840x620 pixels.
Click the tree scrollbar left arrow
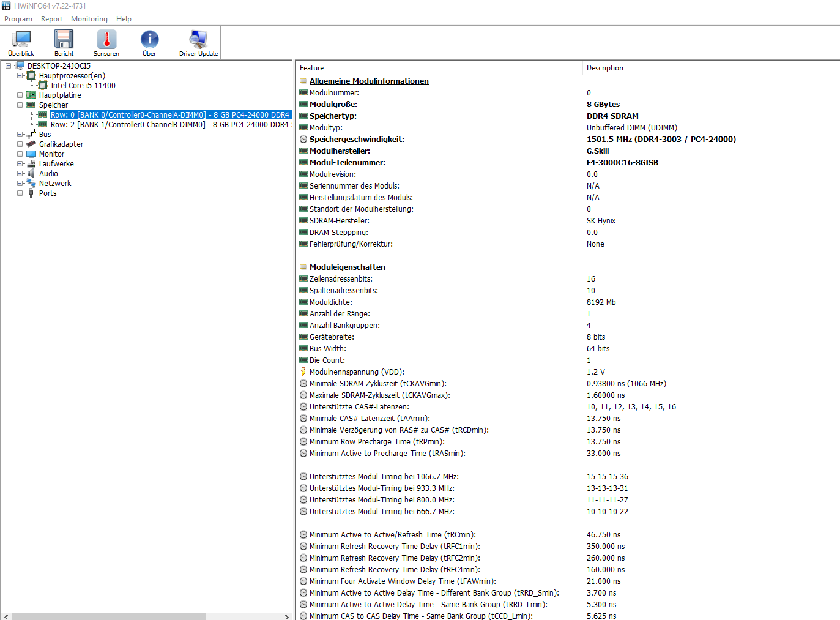6,616
